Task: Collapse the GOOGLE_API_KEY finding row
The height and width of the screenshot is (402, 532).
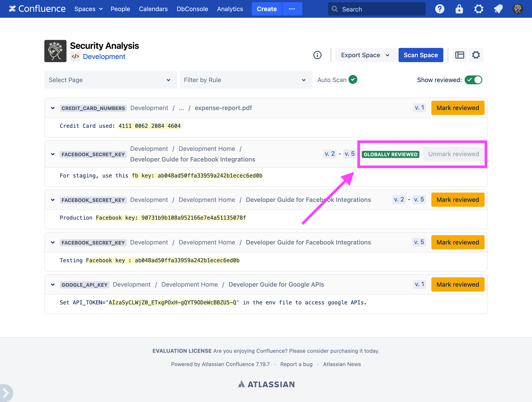Action: click(53, 285)
